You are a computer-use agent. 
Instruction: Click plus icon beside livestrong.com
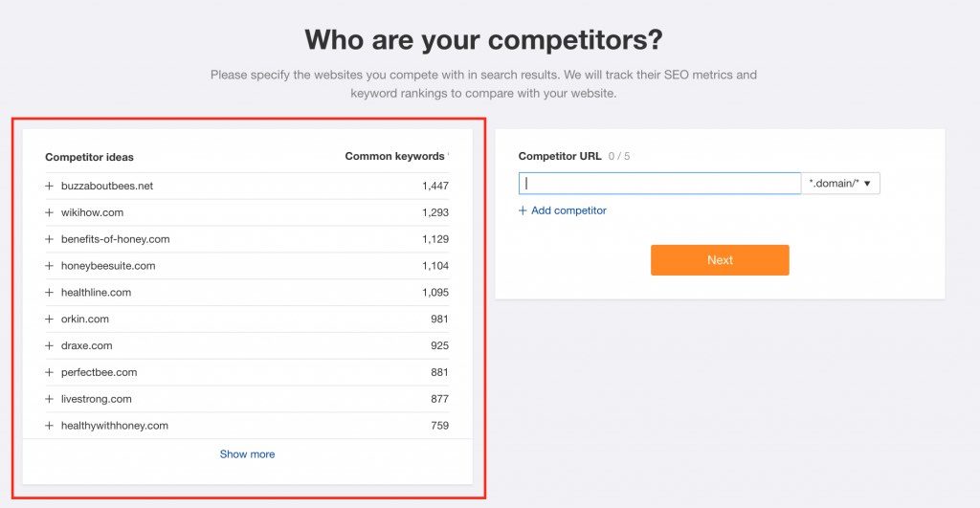(x=49, y=399)
